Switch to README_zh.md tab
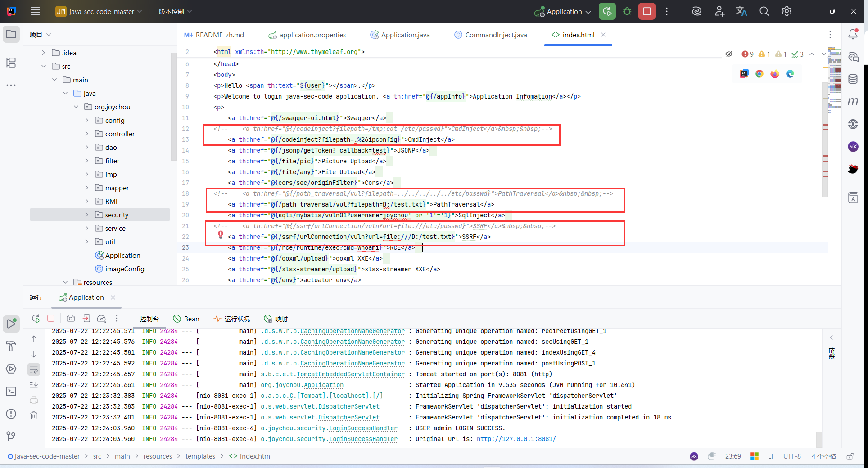 214,35
